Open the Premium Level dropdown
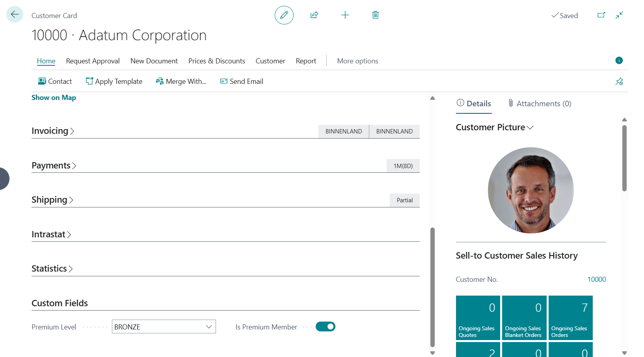The height and width of the screenshot is (357, 644). click(x=208, y=327)
